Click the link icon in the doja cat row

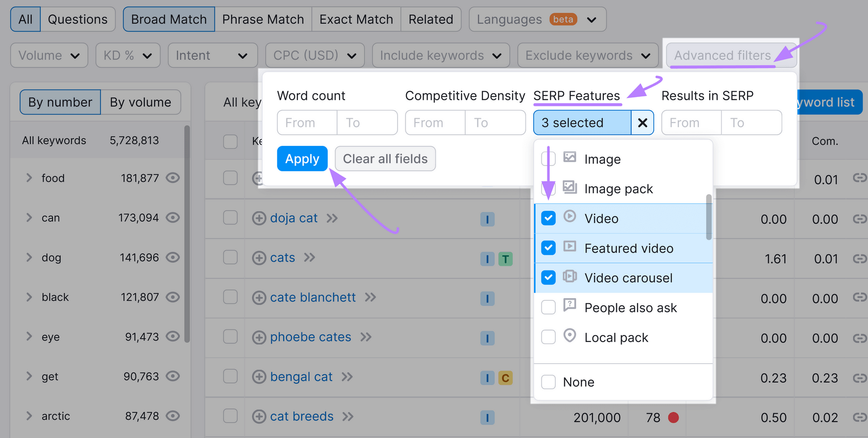859,218
